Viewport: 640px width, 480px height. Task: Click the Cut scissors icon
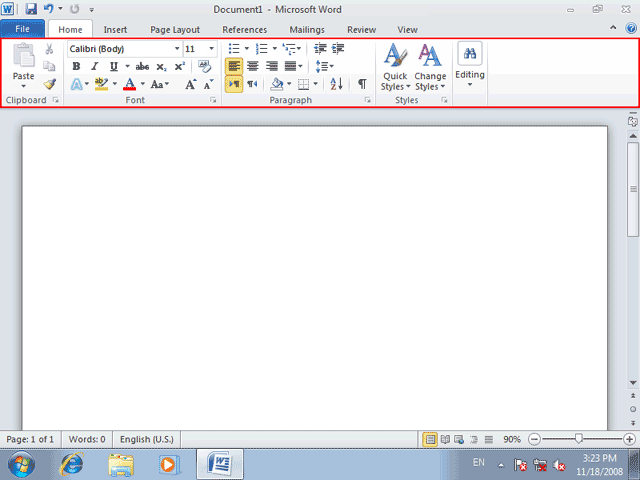click(x=49, y=49)
